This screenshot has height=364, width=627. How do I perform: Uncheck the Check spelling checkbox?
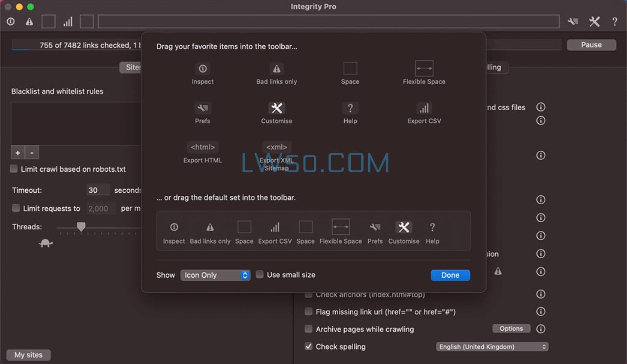(x=308, y=346)
